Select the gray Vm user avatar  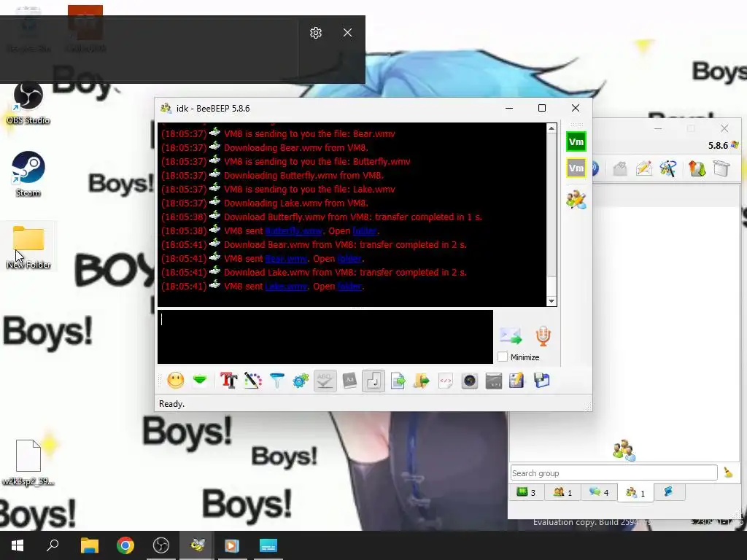576,168
